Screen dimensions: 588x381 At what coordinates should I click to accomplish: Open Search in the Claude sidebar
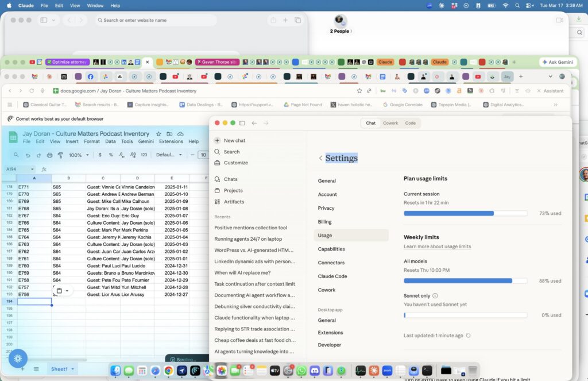[231, 152]
